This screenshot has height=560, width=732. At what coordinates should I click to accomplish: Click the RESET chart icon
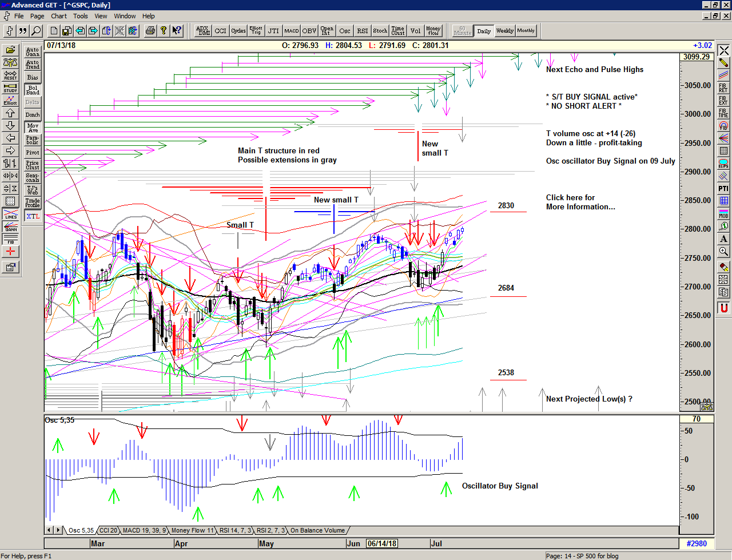tap(10, 75)
